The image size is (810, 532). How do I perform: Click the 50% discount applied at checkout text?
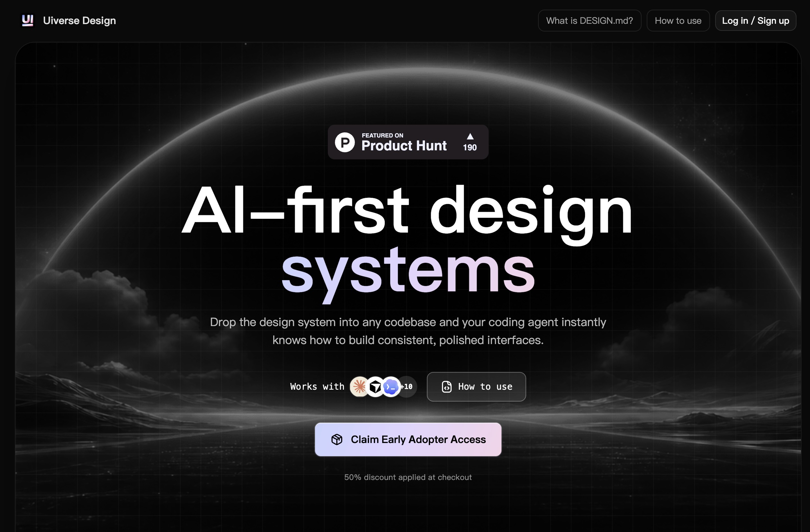[408, 477]
